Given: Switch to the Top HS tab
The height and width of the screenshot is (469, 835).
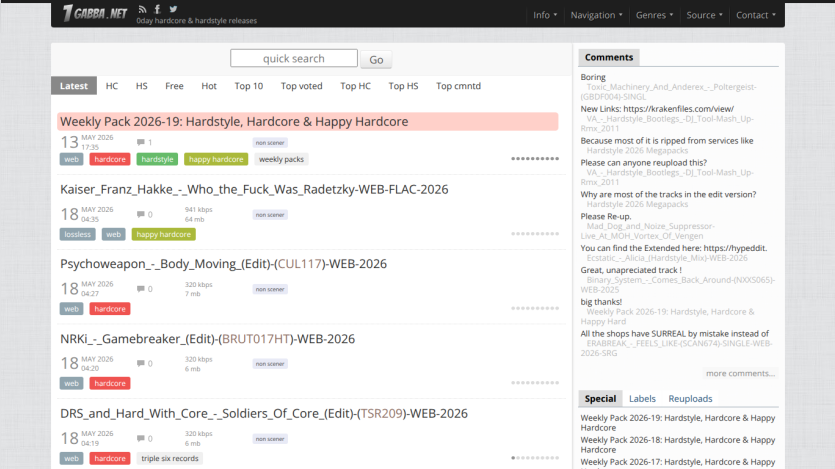Looking at the screenshot, I should (x=403, y=86).
